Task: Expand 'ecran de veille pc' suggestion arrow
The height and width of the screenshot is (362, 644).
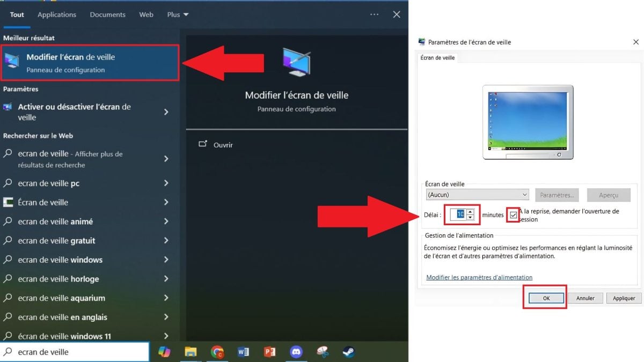Action: click(166, 183)
